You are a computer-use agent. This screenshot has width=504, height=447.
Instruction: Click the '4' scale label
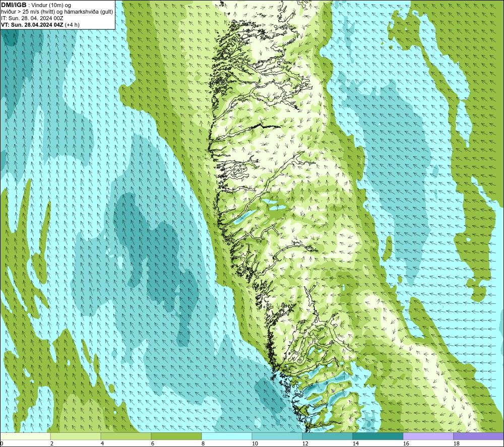pyautogui.click(x=102, y=444)
